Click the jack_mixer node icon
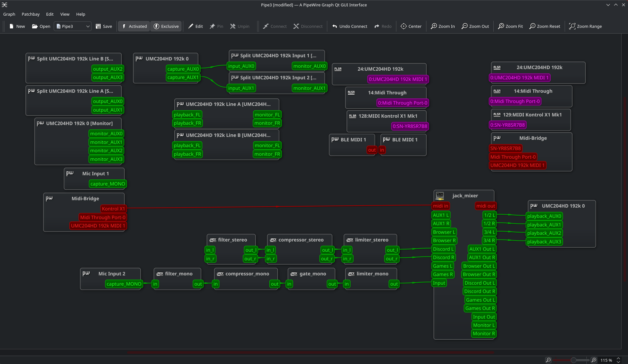The height and width of the screenshot is (364, 628). [440, 195]
